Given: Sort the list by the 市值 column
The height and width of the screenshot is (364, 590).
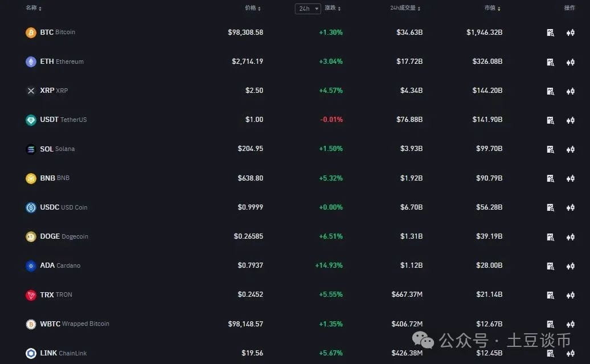Looking at the screenshot, I should click(x=492, y=8).
